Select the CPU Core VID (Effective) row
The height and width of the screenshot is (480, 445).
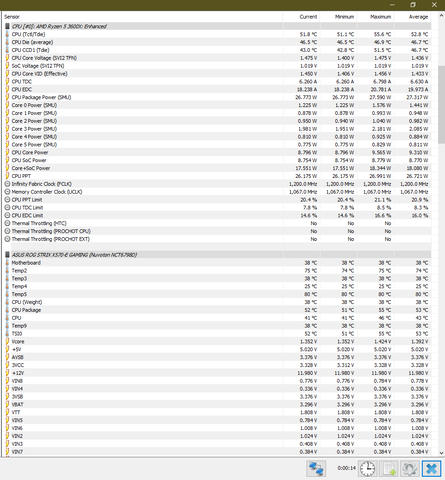point(218,74)
